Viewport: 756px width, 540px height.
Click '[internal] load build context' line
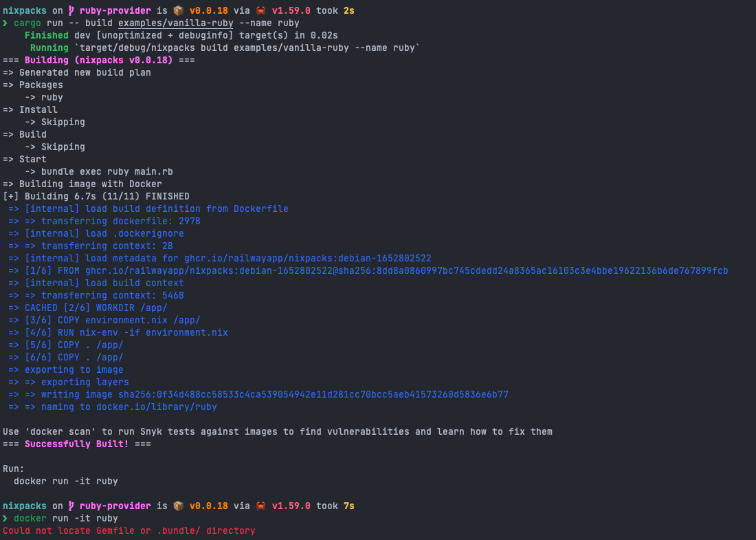point(96,283)
